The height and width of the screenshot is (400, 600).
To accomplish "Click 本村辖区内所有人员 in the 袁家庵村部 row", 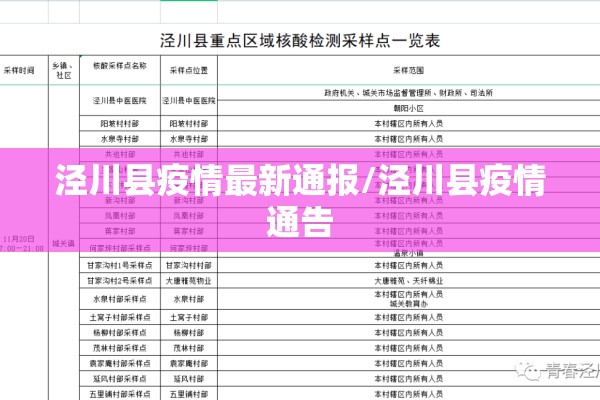I will [x=409, y=363].
